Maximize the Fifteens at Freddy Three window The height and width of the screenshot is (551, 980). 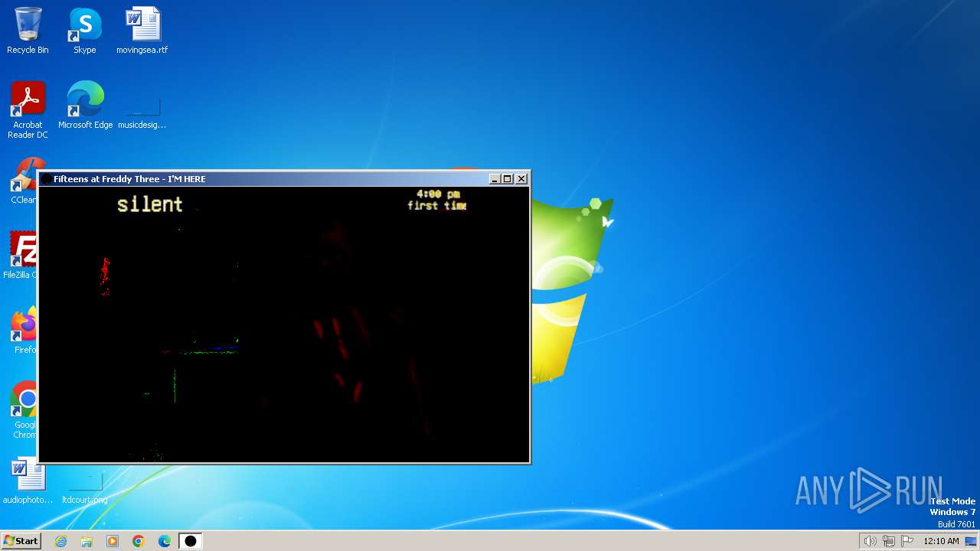tap(507, 179)
